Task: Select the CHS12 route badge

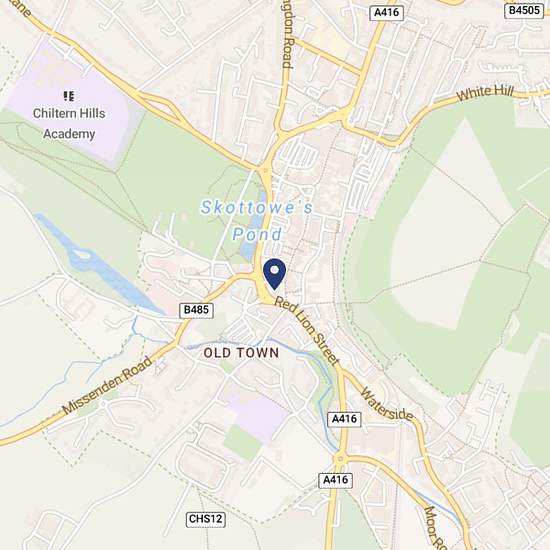Action: coord(205,519)
